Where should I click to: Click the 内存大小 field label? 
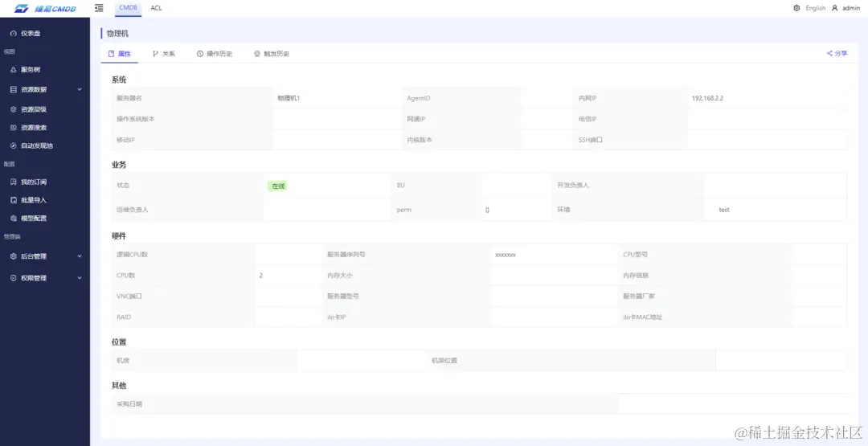[x=340, y=276]
